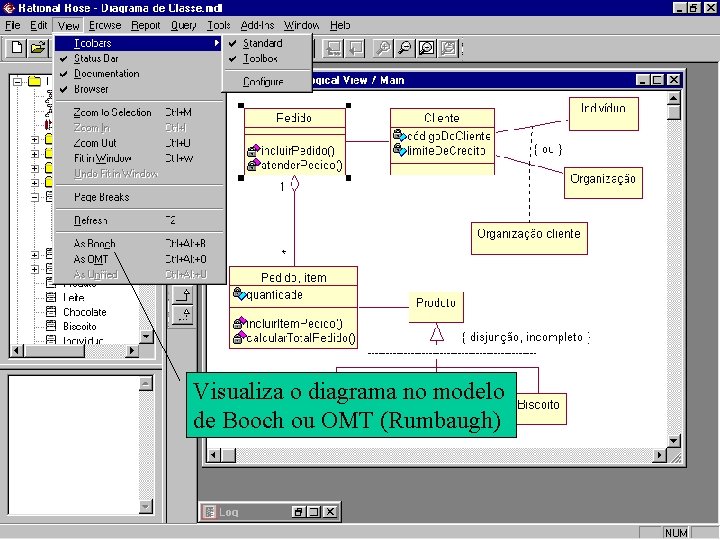720x540 pixels.
Task: Open the Report menu
Action: 146,25
